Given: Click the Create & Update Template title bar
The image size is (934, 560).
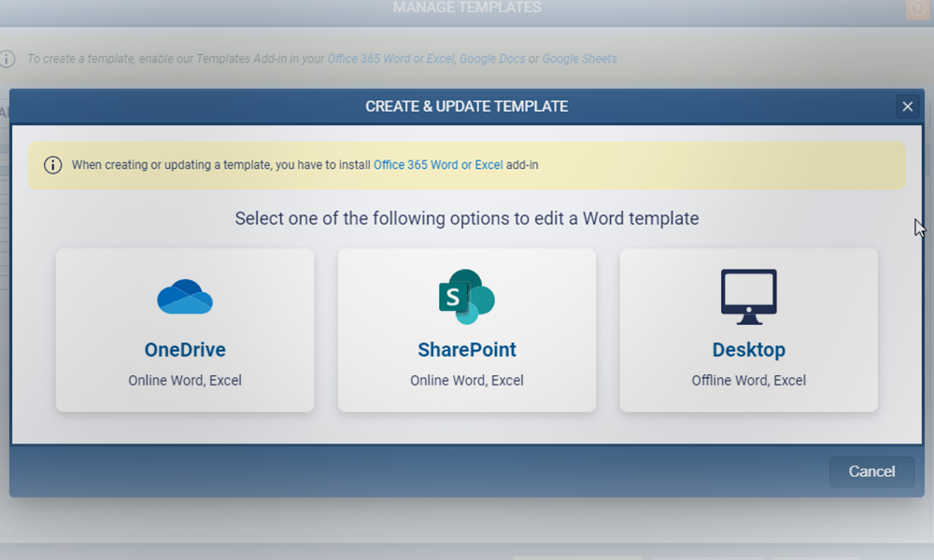Looking at the screenshot, I should click(x=466, y=106).
